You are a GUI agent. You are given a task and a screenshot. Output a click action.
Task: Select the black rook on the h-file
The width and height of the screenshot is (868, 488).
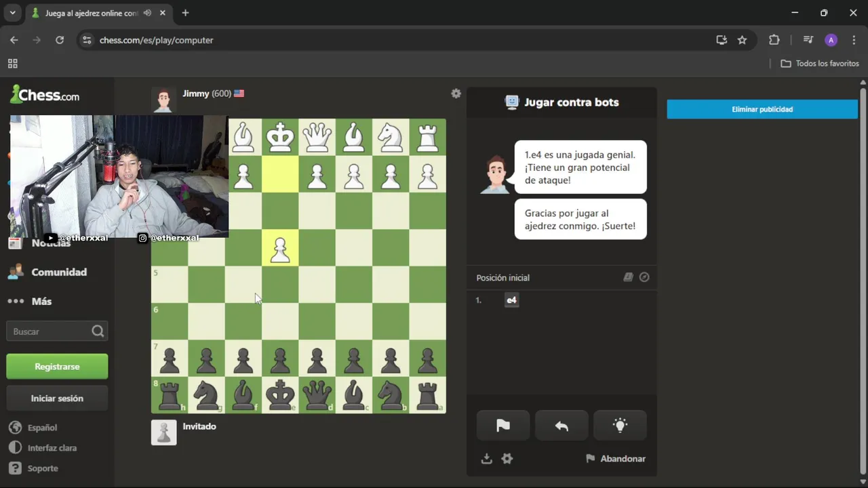tap(170, 395)
